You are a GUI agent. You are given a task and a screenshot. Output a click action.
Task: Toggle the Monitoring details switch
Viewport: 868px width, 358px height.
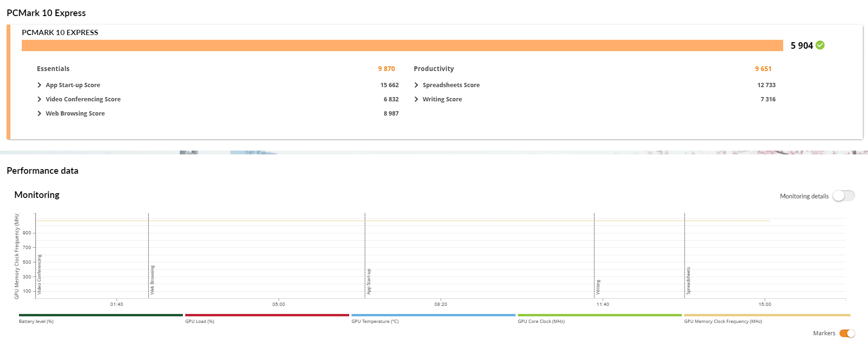click(843, 196)
